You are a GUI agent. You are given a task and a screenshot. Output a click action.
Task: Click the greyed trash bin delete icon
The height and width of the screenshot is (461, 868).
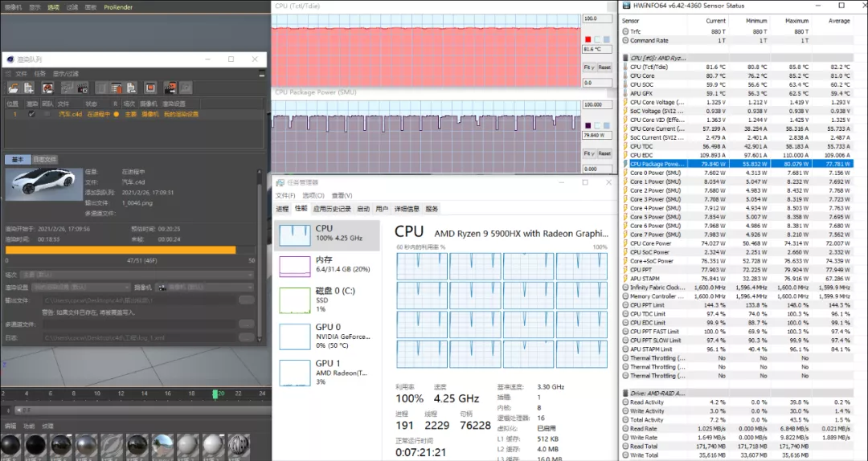click(101, 88)
